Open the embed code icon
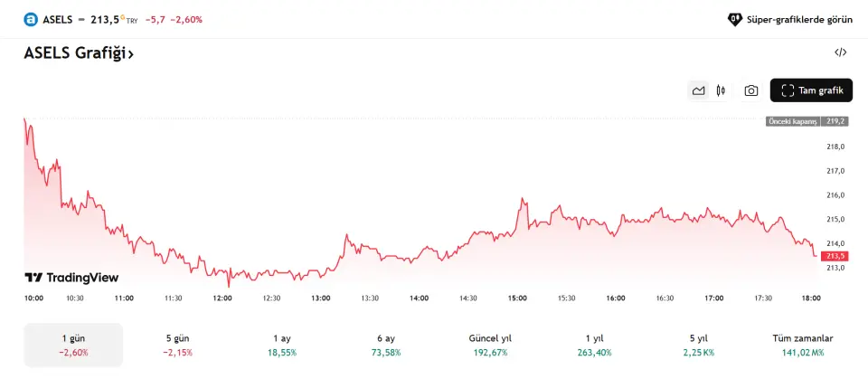The width and height of the screenshot is (868, 379). coord(840,52)
